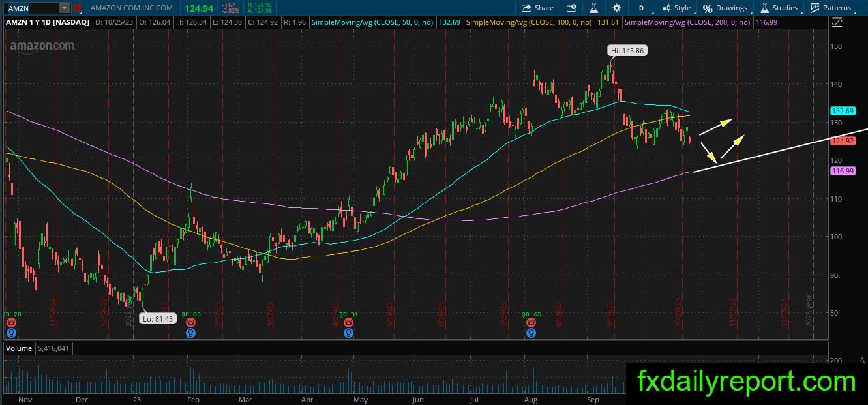The height and width of the screenshot is (405, 868).
Task: Click the red phone icon under $0.65
Action: click(531, 323)
